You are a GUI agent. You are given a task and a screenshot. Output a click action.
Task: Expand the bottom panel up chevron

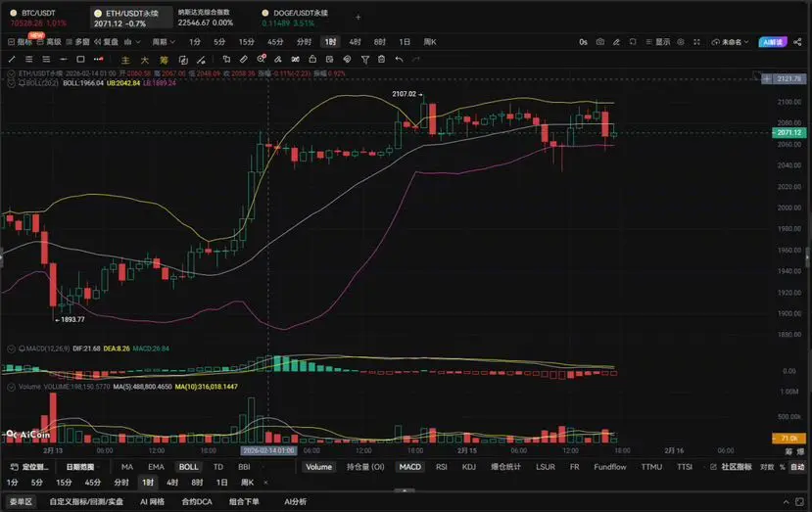point(786,501)
